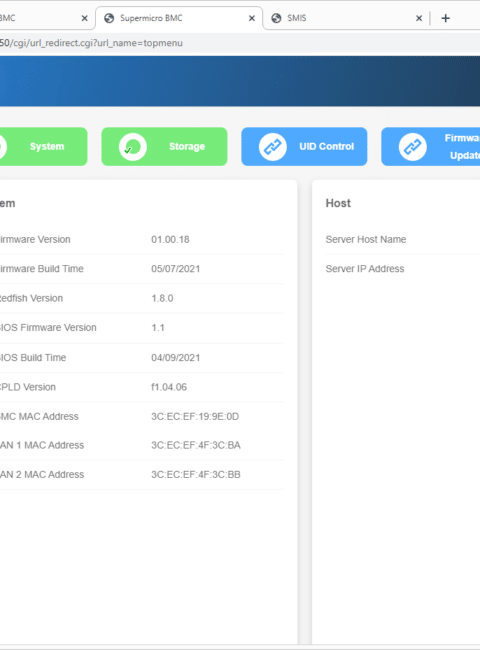Select LAN 1 MAC address 3C:EC:EF:4F:3C:BA
Viewport: 480px width, 650px height.
[196, 445]
